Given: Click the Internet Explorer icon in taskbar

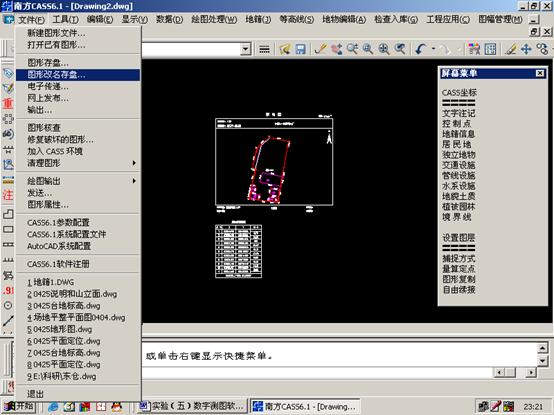Looking at the screenshot, I should [x=53, y=407].
